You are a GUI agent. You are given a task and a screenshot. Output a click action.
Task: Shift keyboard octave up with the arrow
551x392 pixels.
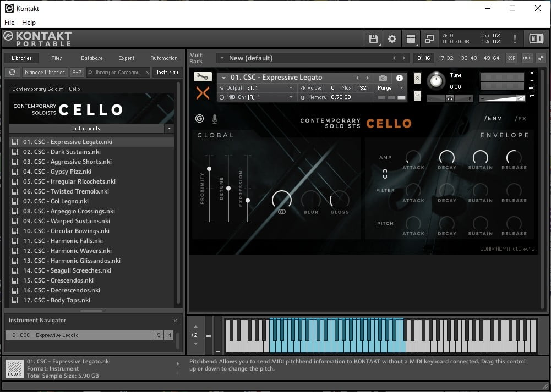[196, 327]
